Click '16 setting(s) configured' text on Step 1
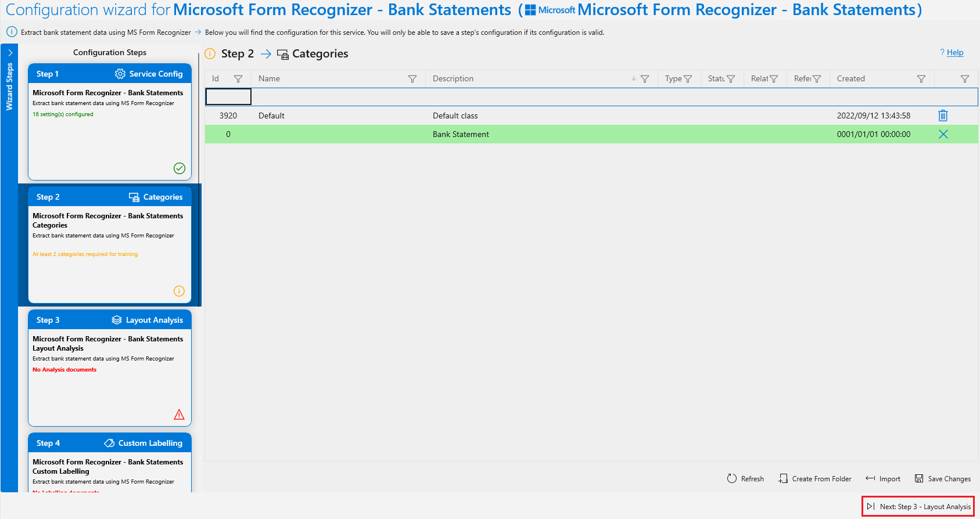 tap(63, 114)
